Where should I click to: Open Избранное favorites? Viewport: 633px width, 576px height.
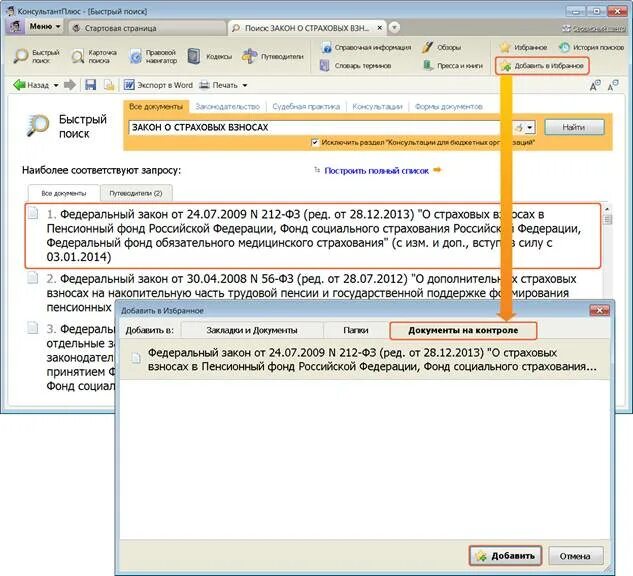tap(523, 48)
